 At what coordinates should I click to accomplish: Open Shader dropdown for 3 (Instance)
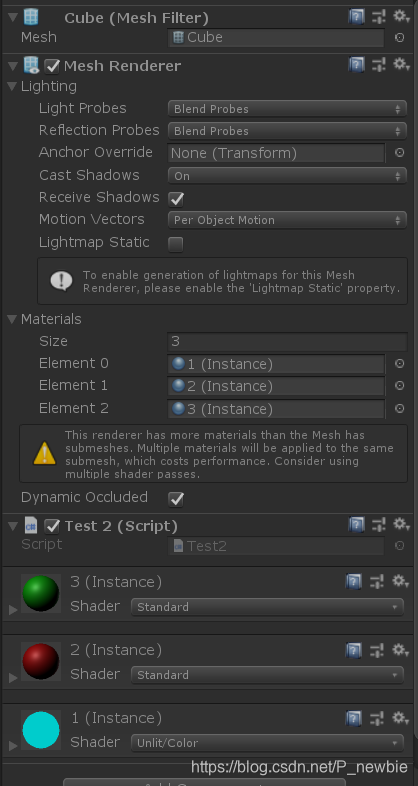coord(267,607)
